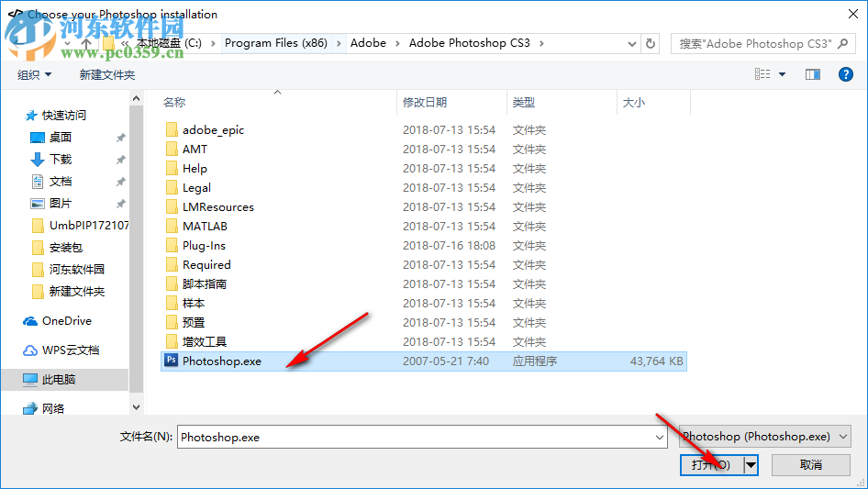Expand the view options dropdown arrow

tap(782, 74)
